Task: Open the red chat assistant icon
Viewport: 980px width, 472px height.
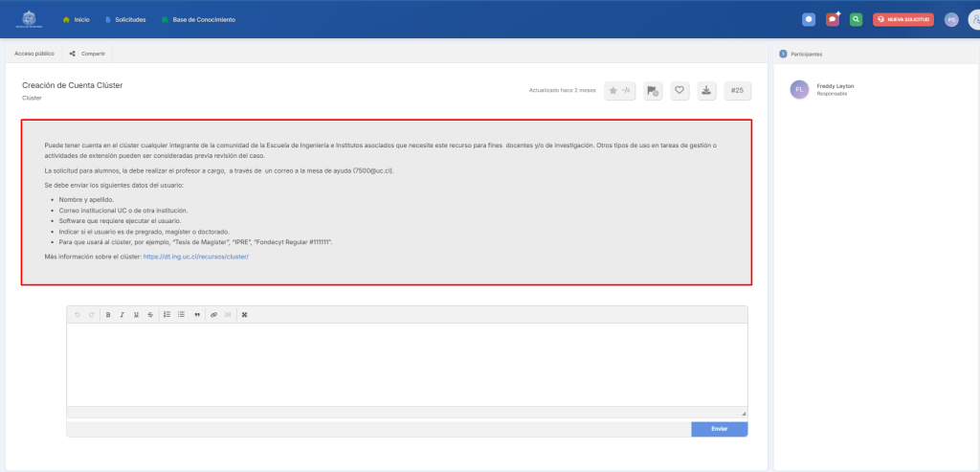Action: coord(833,19)
